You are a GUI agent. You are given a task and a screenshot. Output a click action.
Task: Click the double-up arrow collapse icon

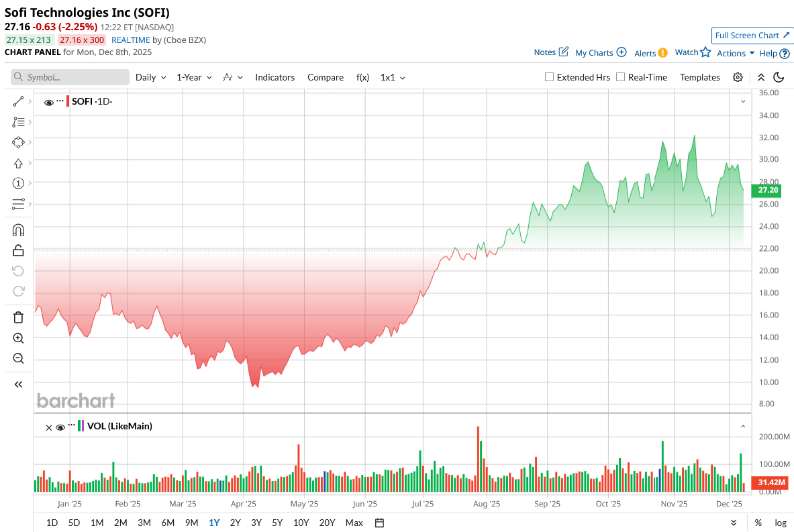click(x=761, y=77)
